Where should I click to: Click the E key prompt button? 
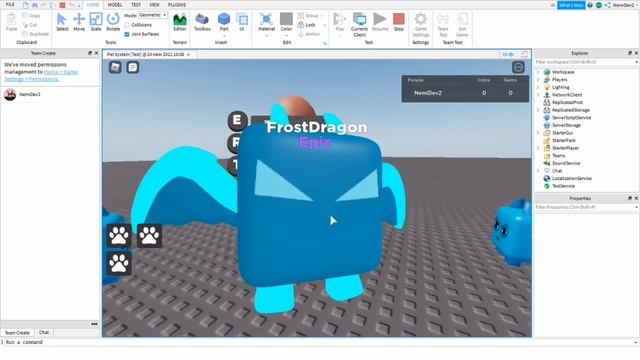[x=237, y=120]
